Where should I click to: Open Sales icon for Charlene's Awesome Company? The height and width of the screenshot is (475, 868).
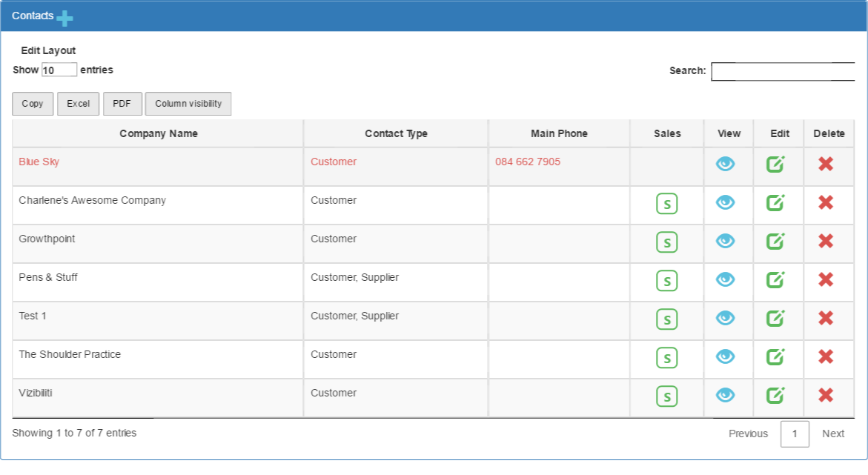(666, 204)
